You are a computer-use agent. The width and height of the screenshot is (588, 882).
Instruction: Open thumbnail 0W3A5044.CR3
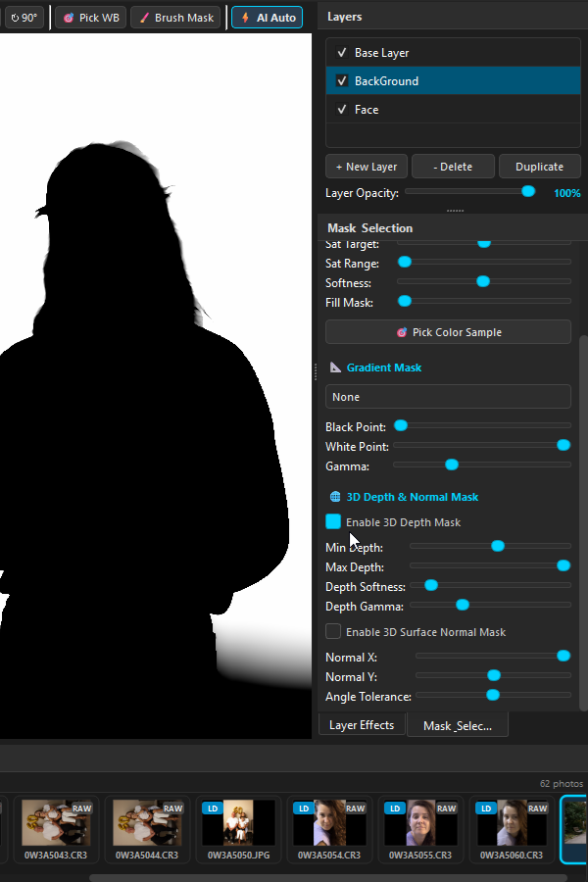(x=147, y=829)
